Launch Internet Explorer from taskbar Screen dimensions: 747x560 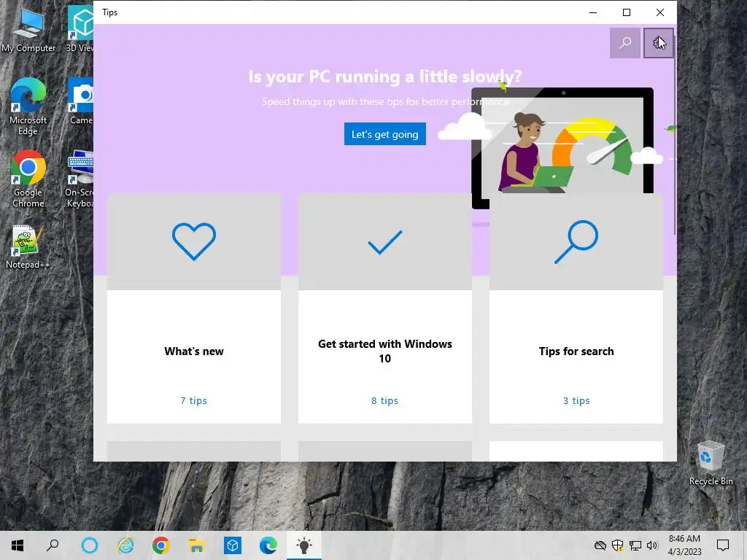(125, 545)
